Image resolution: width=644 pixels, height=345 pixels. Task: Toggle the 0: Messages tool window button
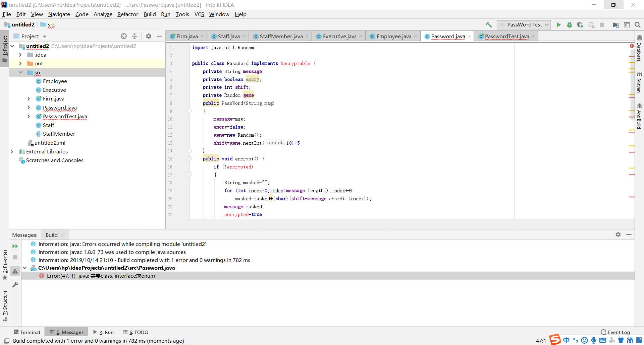point(66,332)
